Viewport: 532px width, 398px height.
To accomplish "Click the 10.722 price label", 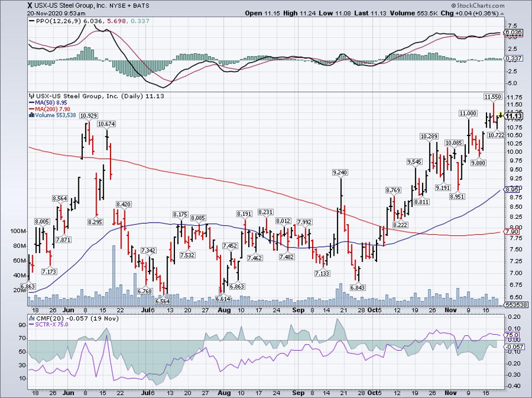I will click(496, 135).
